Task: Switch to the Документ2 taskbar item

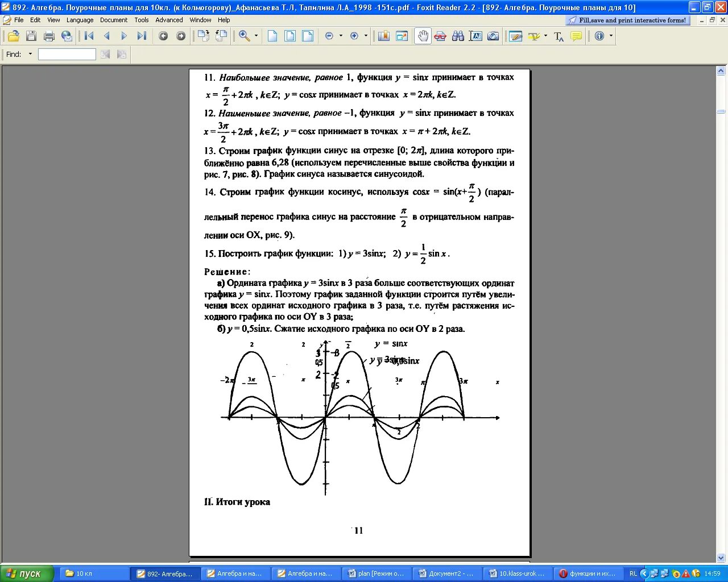Action: 446,573
